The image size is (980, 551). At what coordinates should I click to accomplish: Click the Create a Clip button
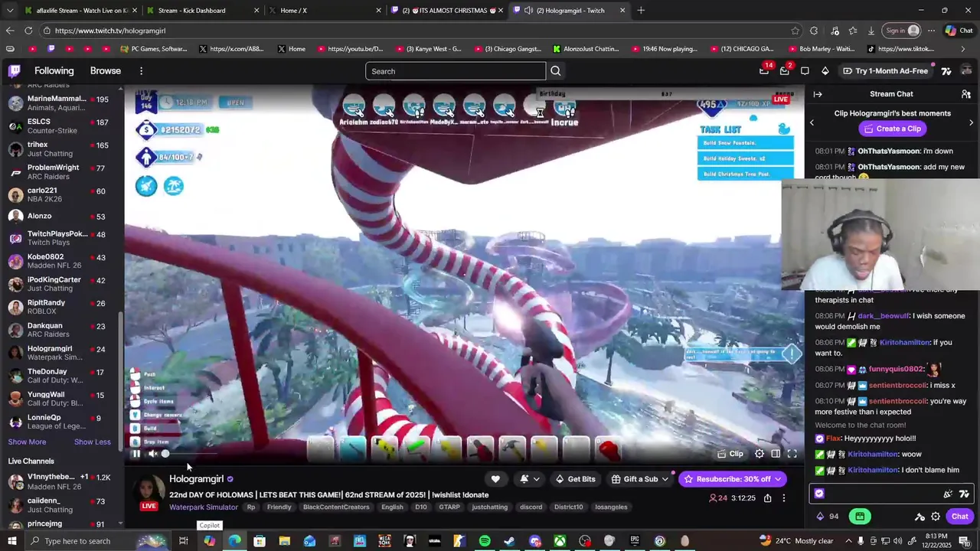(x=892, y=129)
